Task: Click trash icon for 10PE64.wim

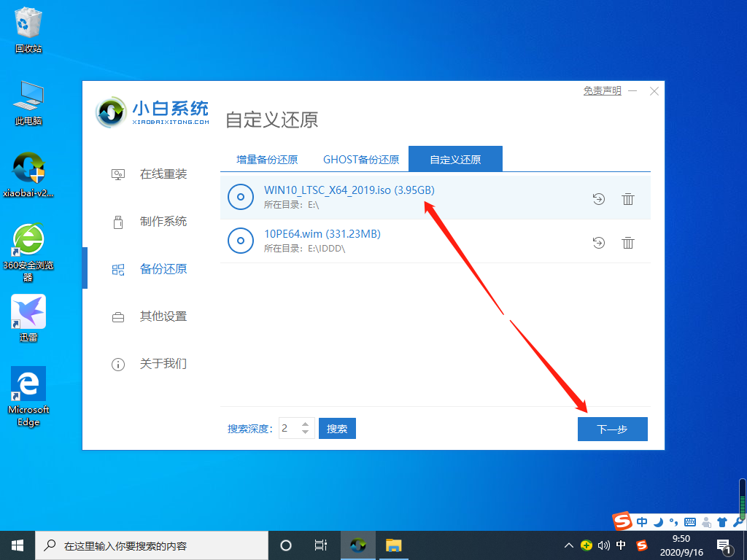Action: pyautogui.click(x=628, y=243)
